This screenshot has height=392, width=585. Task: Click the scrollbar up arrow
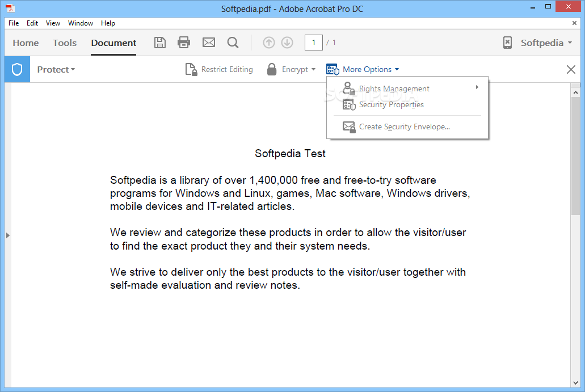(x=575, y=92)
